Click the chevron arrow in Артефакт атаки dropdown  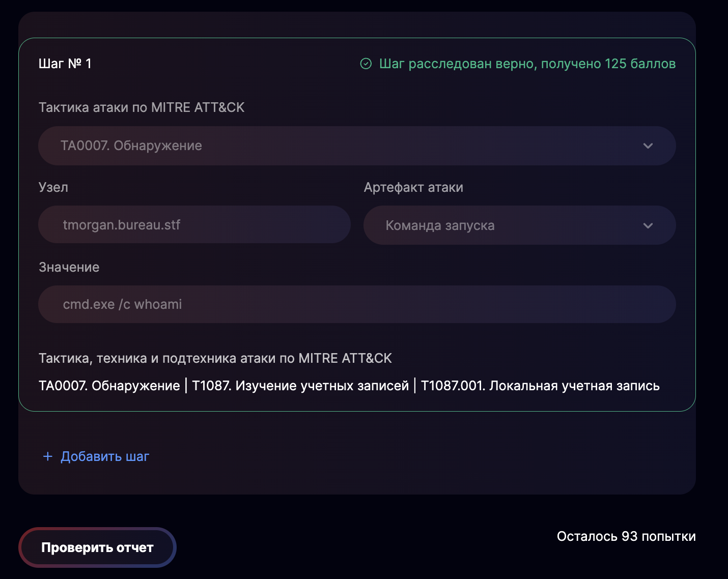click(648, 225)
